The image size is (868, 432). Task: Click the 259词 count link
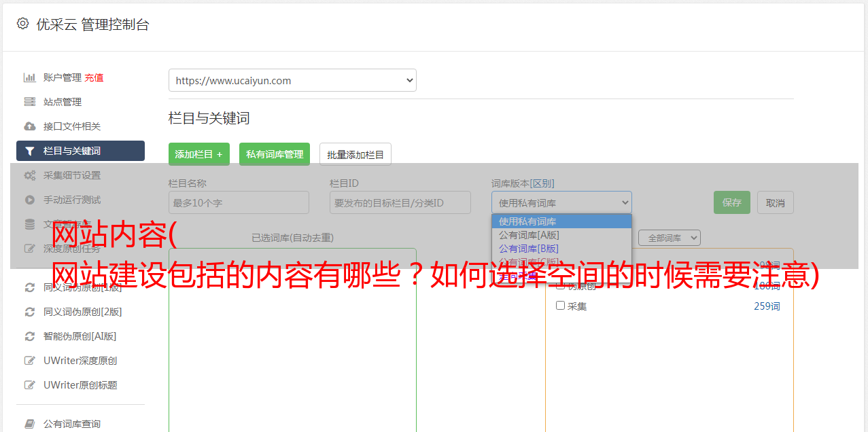click(767, 306)
